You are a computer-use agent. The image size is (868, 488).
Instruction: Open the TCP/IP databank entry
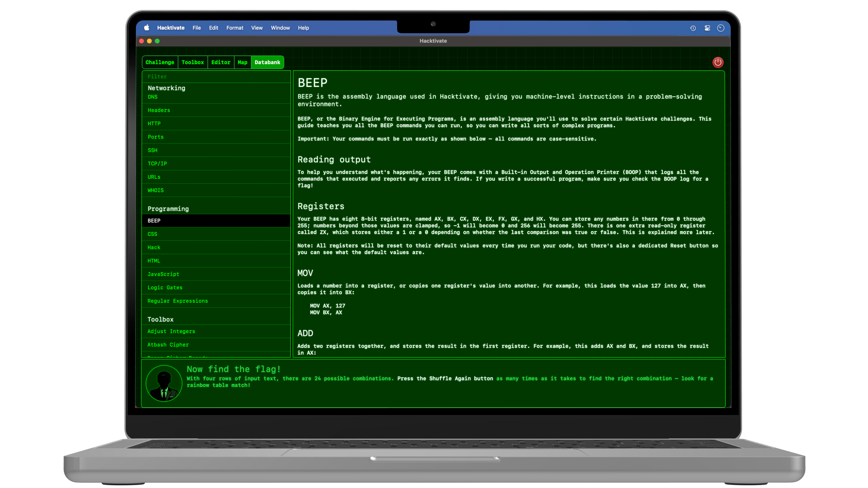click(157, 164)
